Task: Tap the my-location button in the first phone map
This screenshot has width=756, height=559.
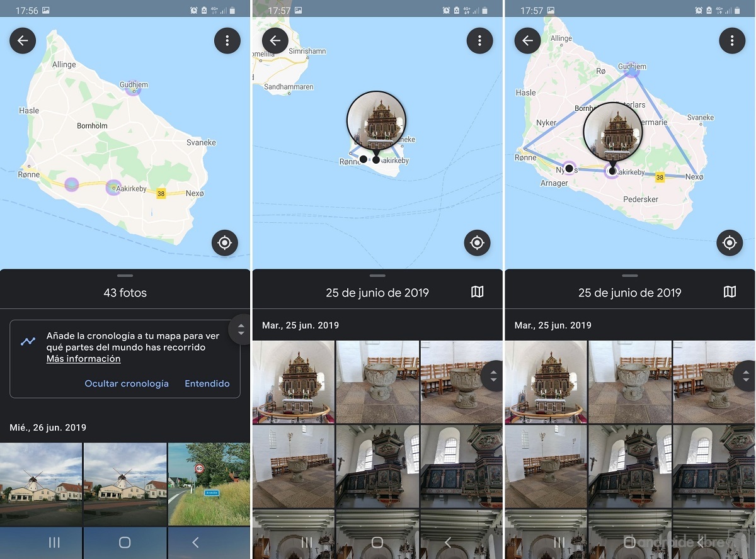Action: 225,242
